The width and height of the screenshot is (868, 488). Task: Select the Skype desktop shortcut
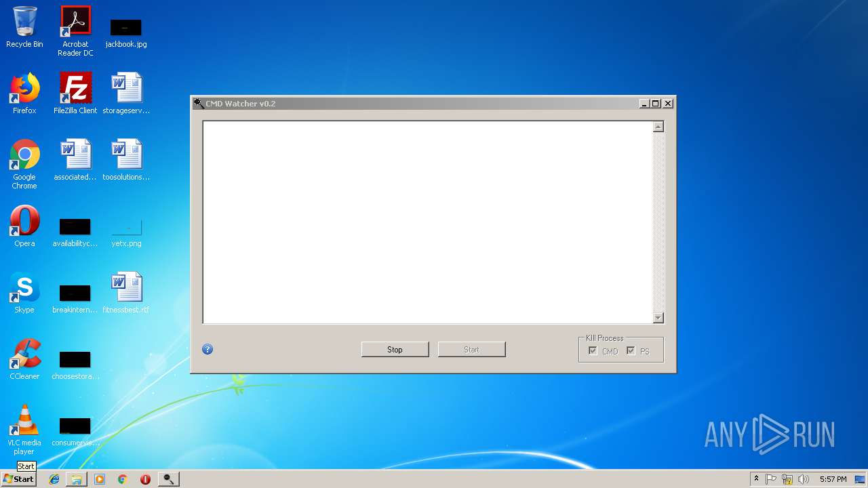[x=24, y=293]
